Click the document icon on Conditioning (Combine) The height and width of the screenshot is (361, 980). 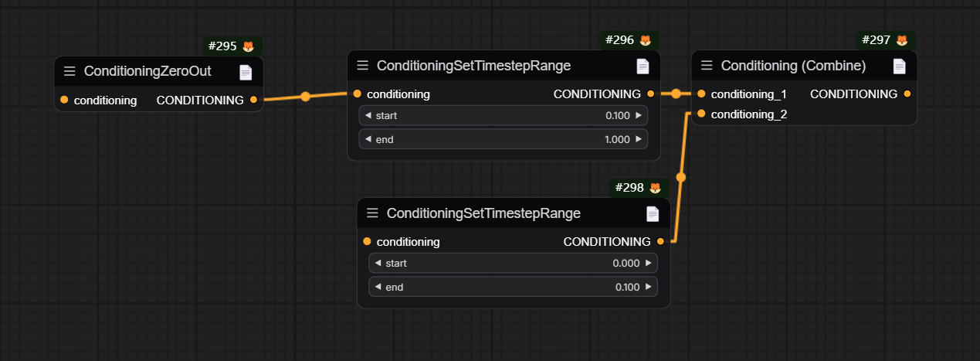coord(899,66)
